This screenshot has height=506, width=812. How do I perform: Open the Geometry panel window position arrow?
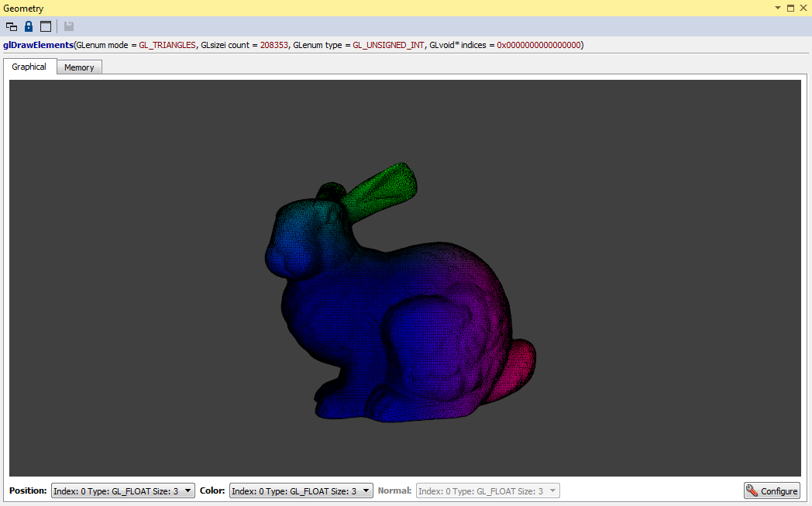(778, 8)
